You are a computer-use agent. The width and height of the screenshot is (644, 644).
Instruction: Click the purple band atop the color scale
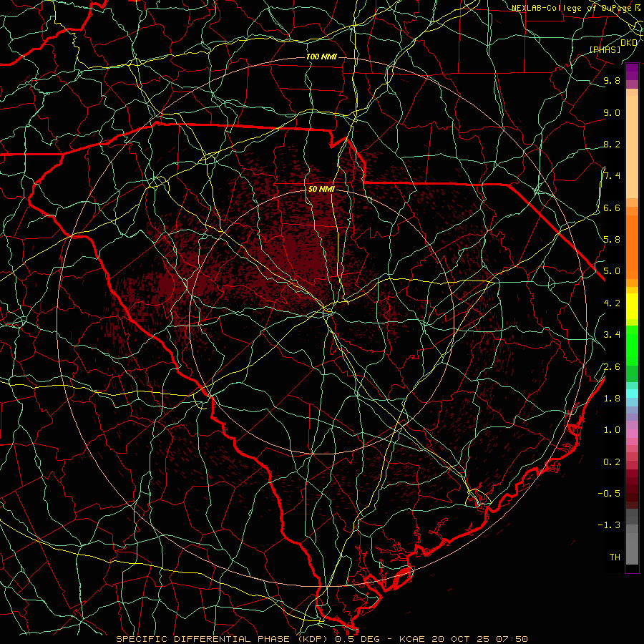(x=632, y=72)
